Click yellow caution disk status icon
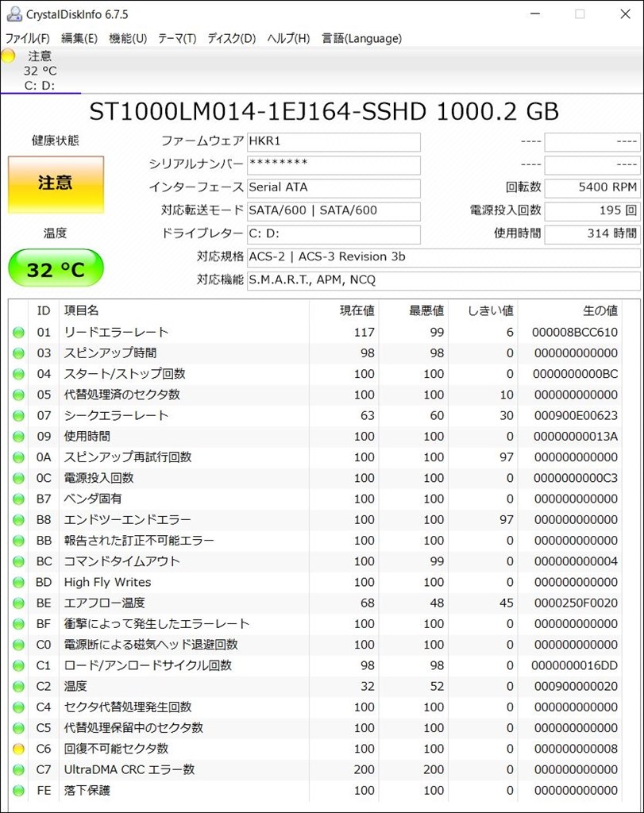 click(8, 56)
